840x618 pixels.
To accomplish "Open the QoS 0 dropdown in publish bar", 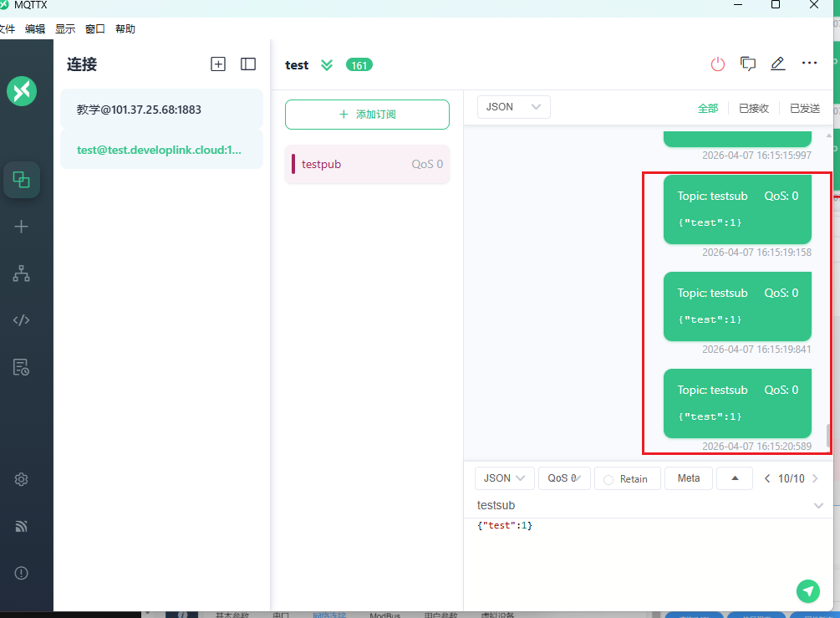I will click(x=564, y=478).
